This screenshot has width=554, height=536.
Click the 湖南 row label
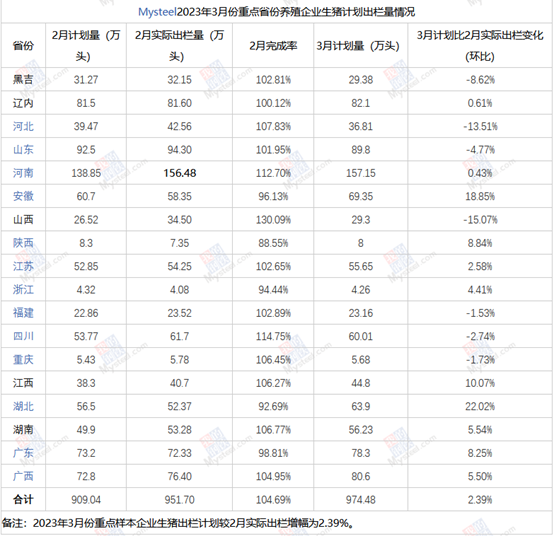click(x=23, y=429)
